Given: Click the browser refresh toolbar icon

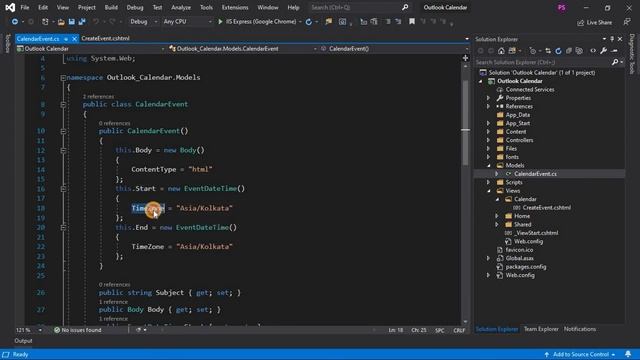Looking at the screenshot, I should pyautogui.click(x=309, y=22).
